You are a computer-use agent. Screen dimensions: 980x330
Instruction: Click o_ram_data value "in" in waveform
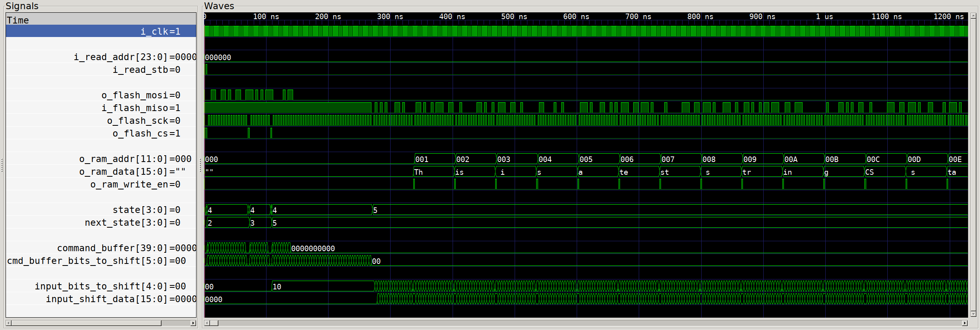coord(787,172)
